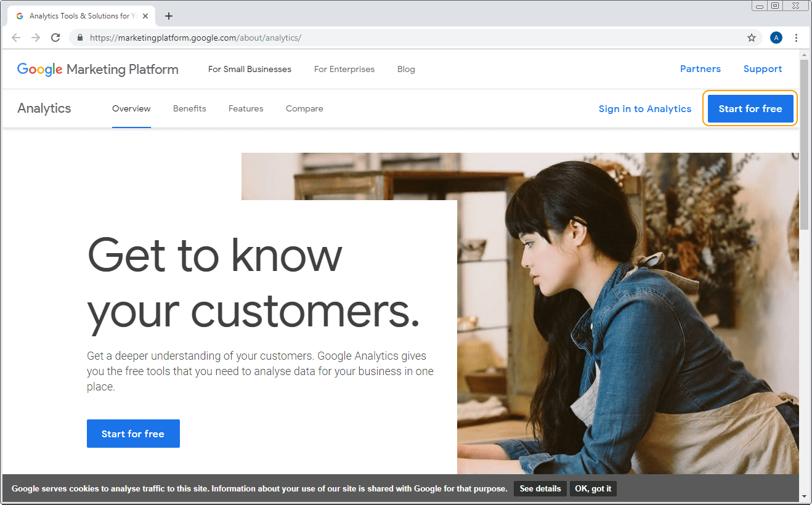Open the For Small Businesses menu
The image size is (812, 505).
point(250,69)
